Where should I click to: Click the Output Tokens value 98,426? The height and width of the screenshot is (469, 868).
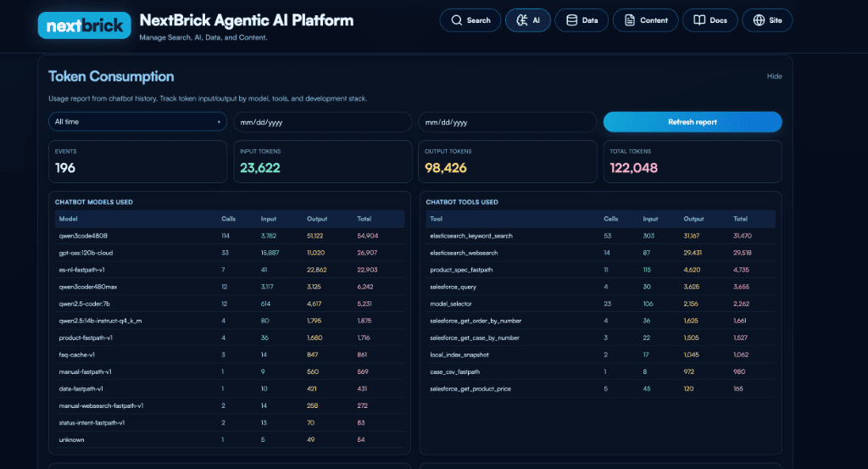tap(446, 168)
